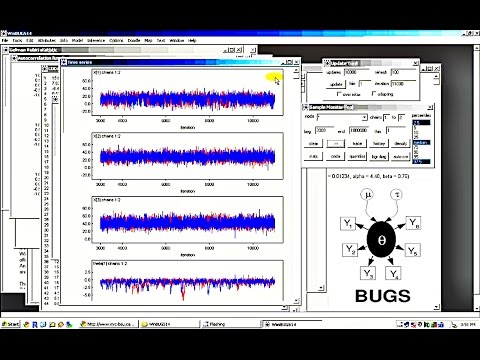Viewport: 480px width, 360px height.
Task: Switch to the Flashing taskbar item
Action: coord(230,324)
